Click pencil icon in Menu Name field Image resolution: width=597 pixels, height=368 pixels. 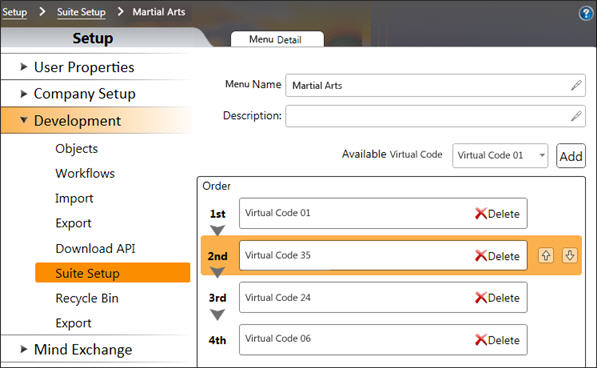tap(576, 85)
